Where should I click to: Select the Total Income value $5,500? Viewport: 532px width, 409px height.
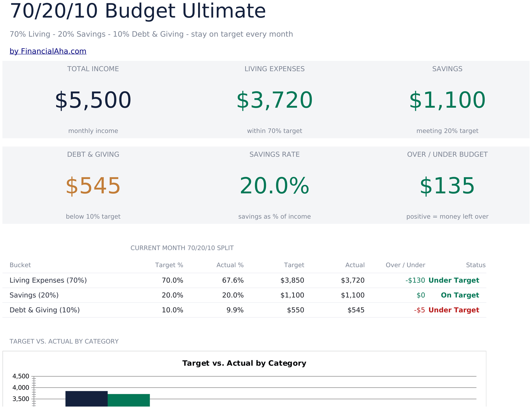pos(93,101)
